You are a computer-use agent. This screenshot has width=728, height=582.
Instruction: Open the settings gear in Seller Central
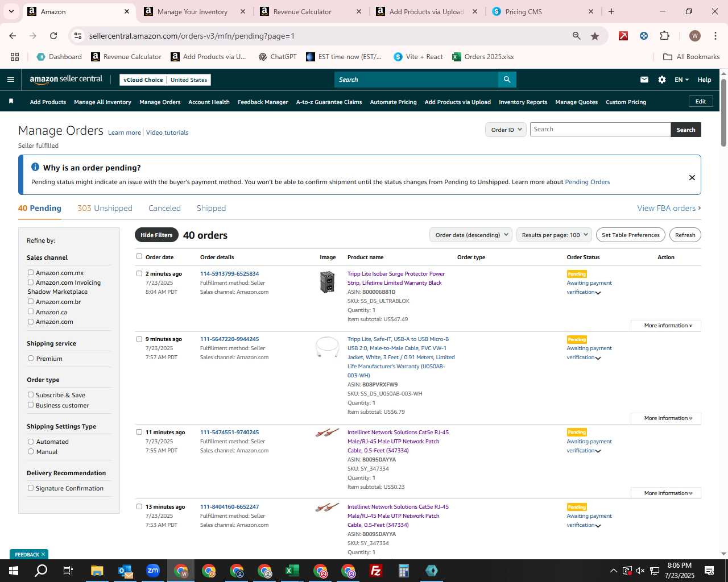(x=662, y=80)
